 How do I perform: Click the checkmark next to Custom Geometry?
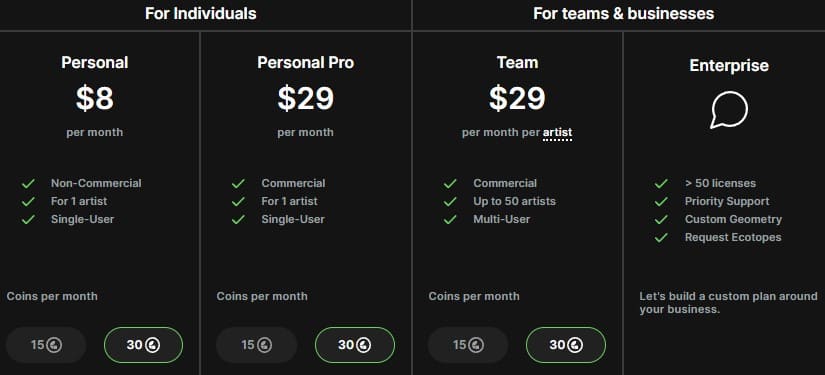point(661,219)
